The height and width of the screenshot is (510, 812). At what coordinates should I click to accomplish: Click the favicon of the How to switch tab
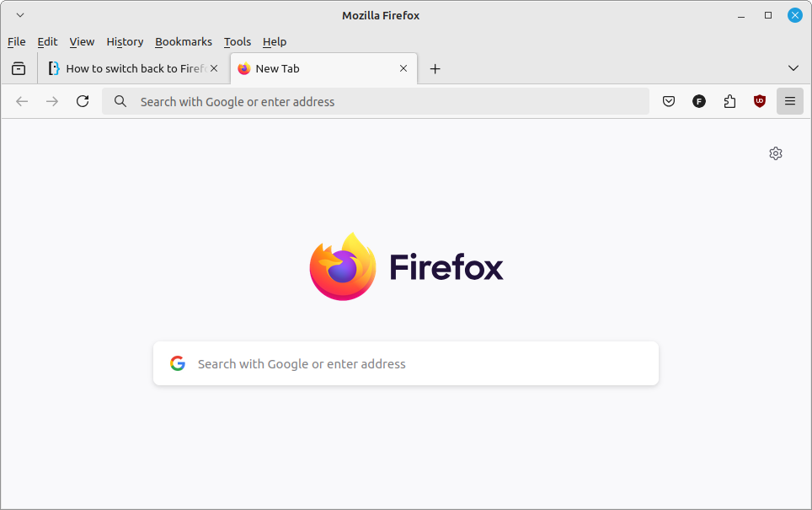coord(54,68)
